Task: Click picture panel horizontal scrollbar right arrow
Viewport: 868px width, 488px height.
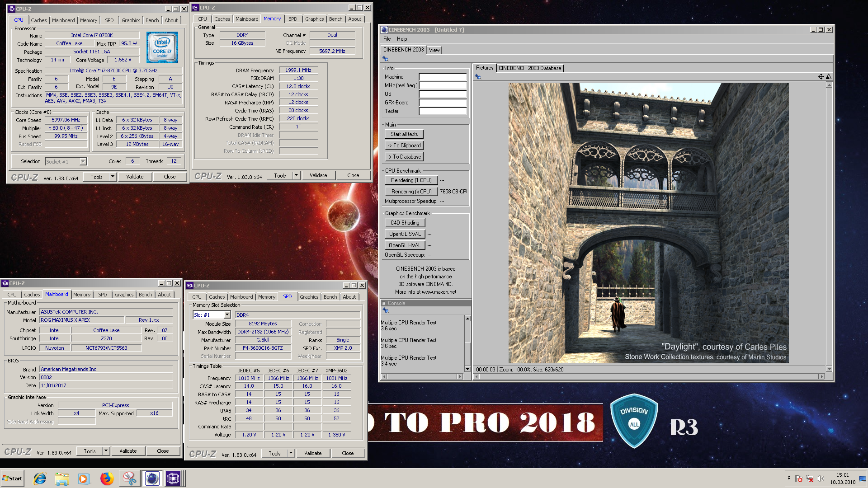Action: click(x=822, y=376)
